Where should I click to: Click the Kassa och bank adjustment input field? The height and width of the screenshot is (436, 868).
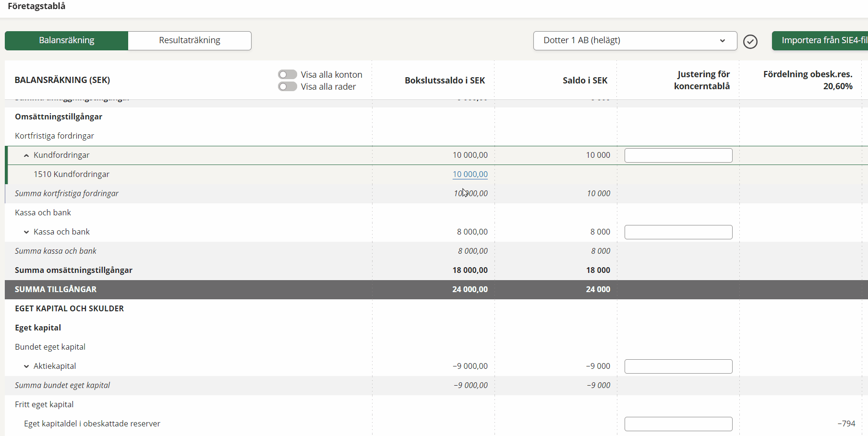[x=678, y=232]
